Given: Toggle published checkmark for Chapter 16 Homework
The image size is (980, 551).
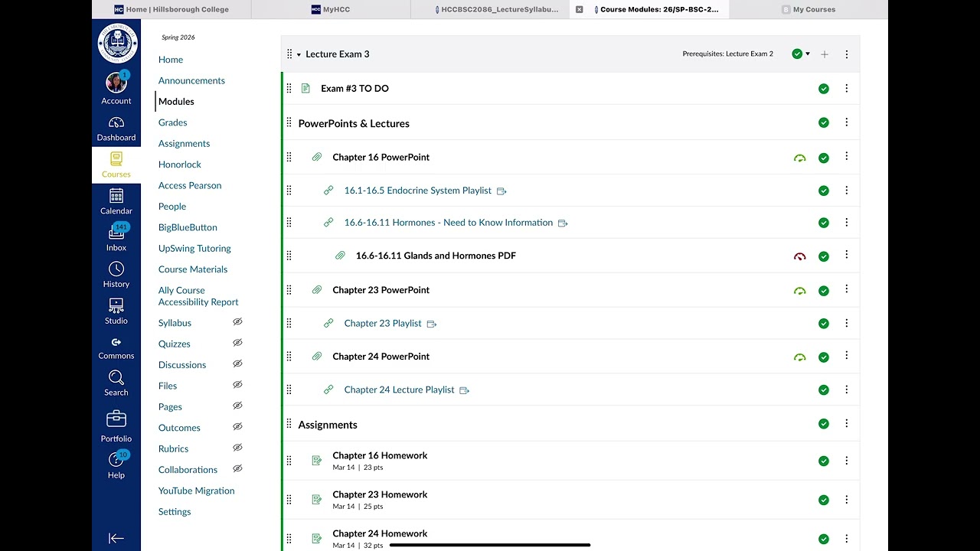Looking at the screenshot, I should click(824, 461).
